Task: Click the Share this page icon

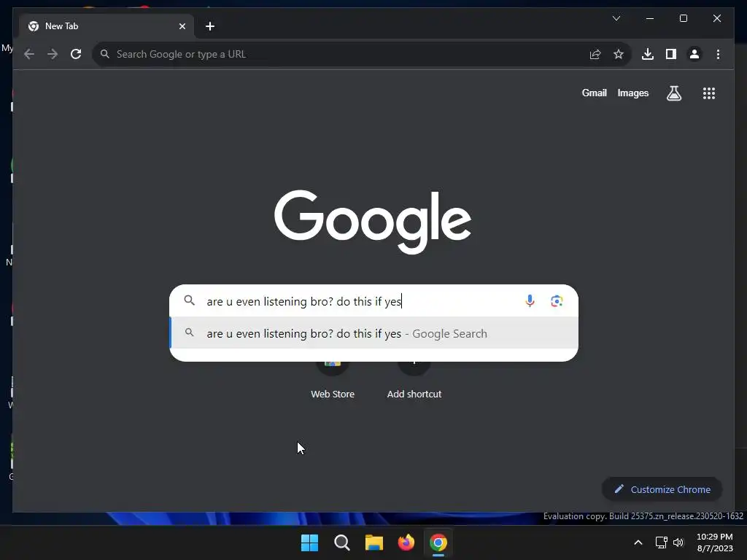Action: click(x=595, y=54)
